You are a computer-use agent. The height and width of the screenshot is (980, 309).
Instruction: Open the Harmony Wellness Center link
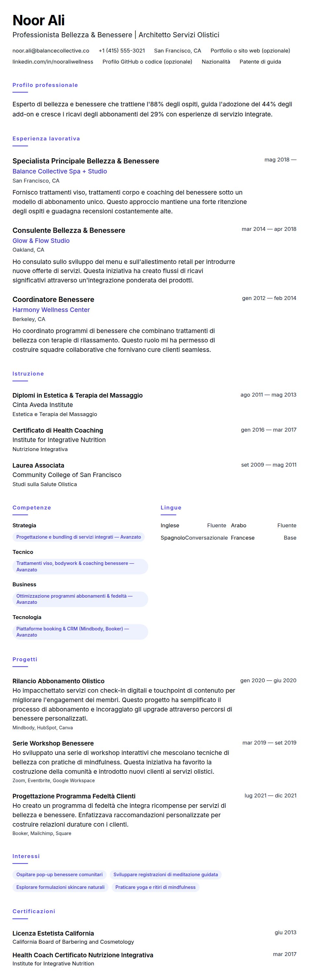[51, 310]
